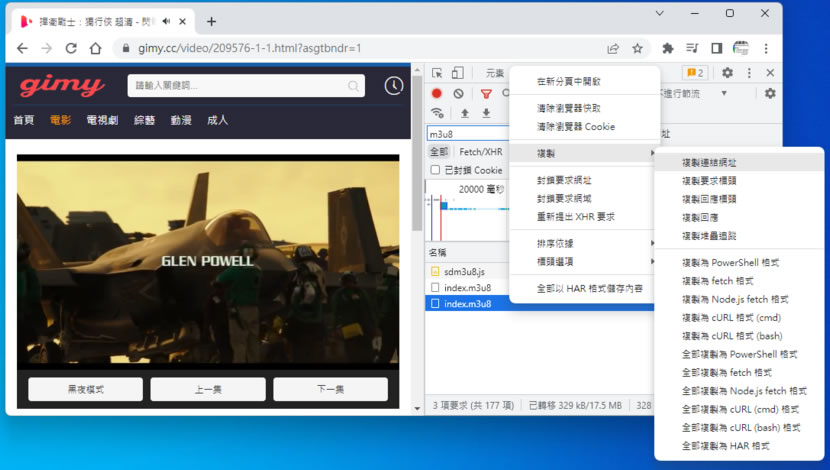Screen dimensions: 830x470
Task: Open the browser home page icon
Action: tap(95, 48)
